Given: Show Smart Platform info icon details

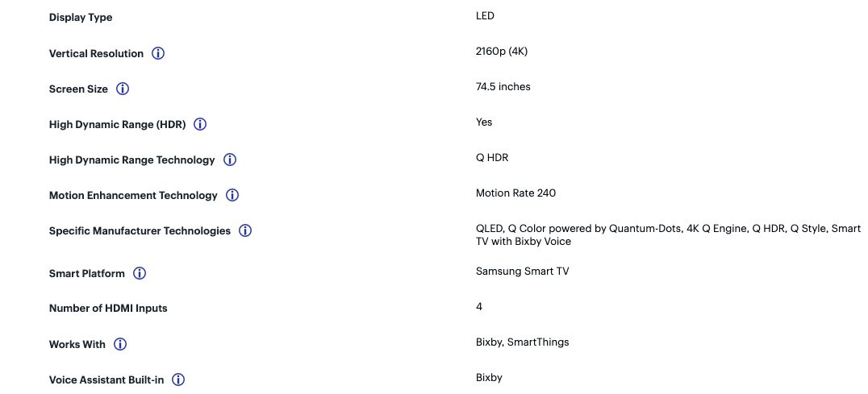Looking at the screenshot, I should click(x=140, y=273).
